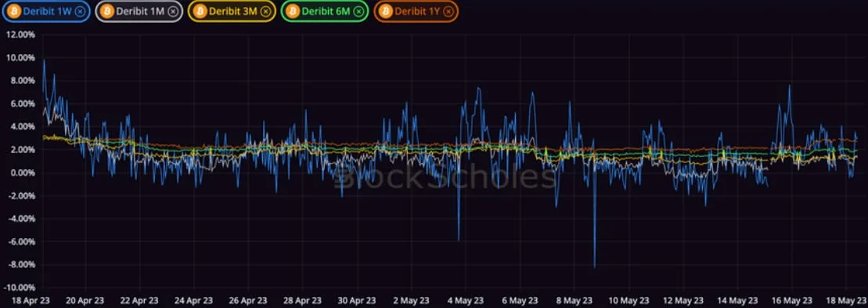868x308 pixels.
Task: Remove the Deribit 3M series chip
Action: (266, 11)
